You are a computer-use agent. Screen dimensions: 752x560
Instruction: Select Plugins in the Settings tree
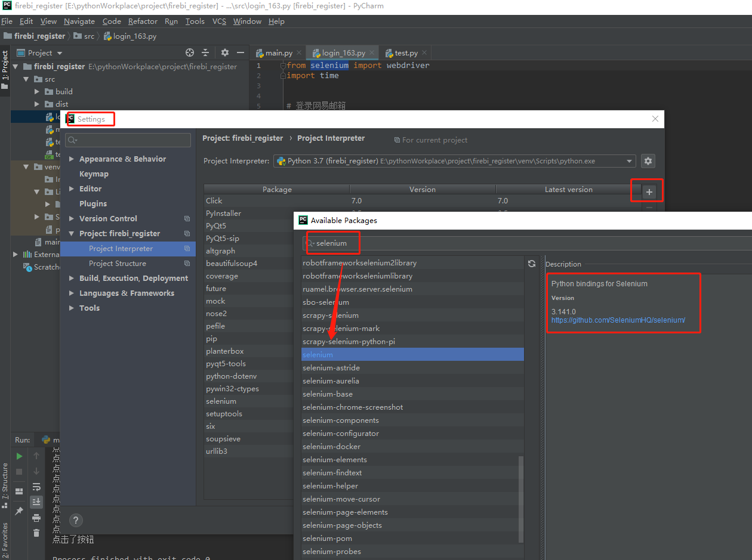(93, 204)
